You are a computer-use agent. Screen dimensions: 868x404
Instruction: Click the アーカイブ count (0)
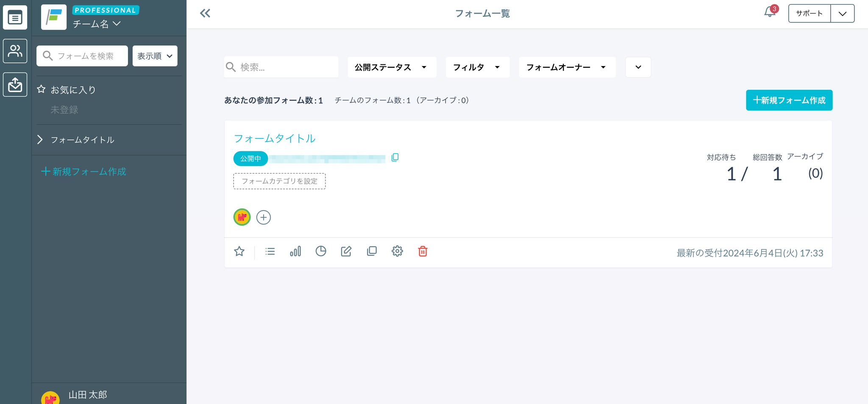click(x=815, y=173)
